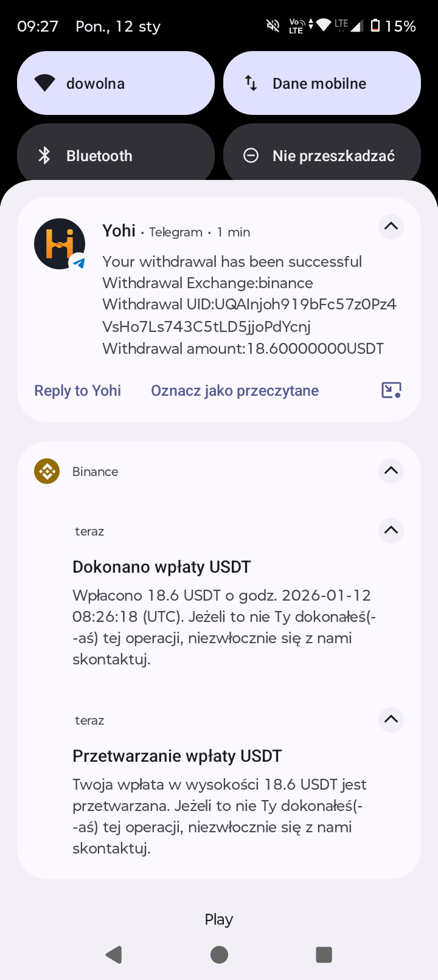Collapse the Dokonano wpłaty USDT notification
The height and width of the screenshot is (980, 438).
pos(391,531)
